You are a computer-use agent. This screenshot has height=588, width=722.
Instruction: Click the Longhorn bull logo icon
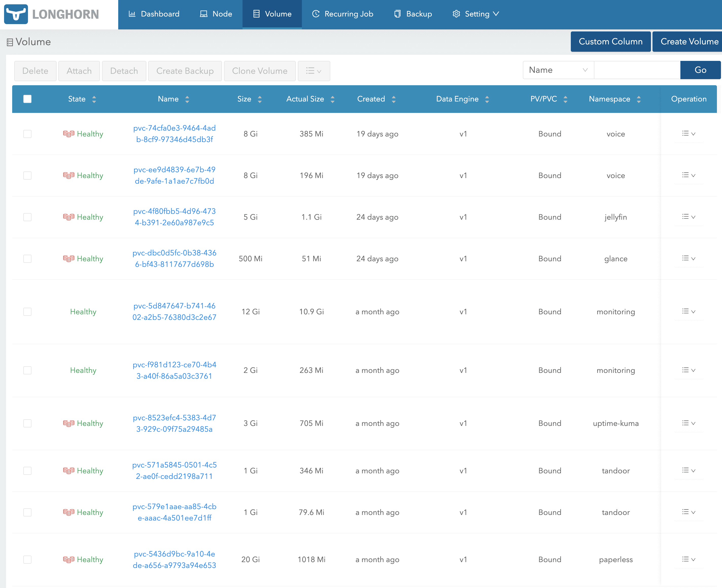[16, 14]
